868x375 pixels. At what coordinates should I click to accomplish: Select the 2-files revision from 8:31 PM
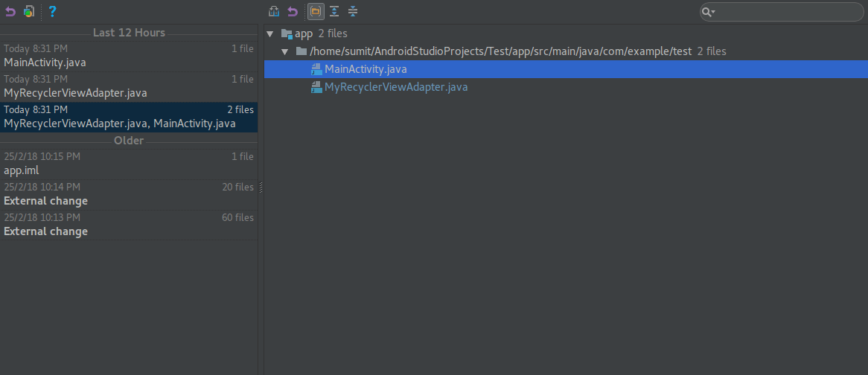point(128,117)
